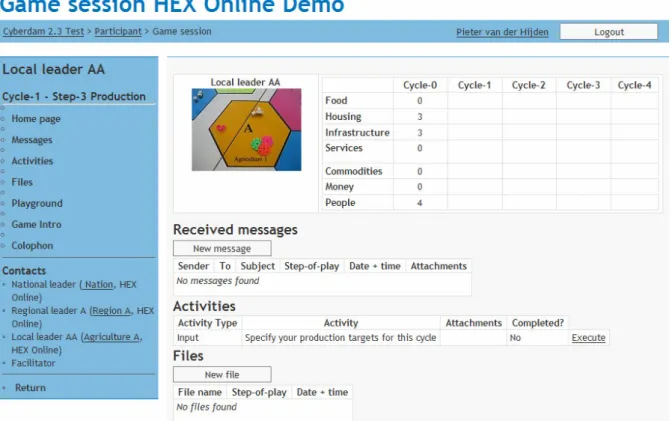Click the Received messages heading

pyautogui.click(x=235, y=230)
